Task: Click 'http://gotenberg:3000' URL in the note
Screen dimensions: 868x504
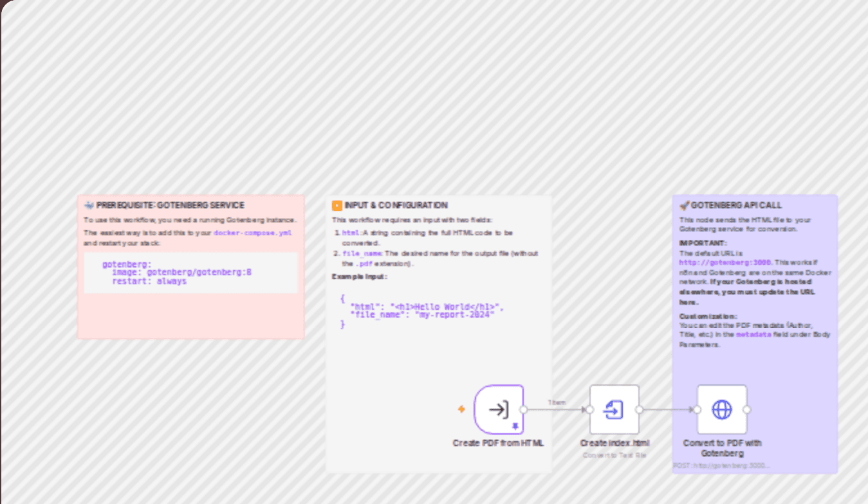Action: (725, 263)
